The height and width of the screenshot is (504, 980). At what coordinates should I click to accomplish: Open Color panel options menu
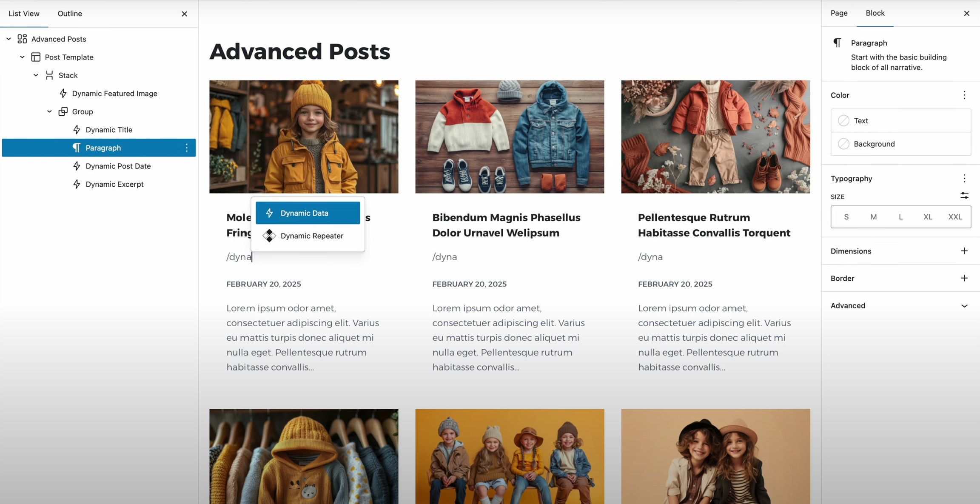click(964, 95)
